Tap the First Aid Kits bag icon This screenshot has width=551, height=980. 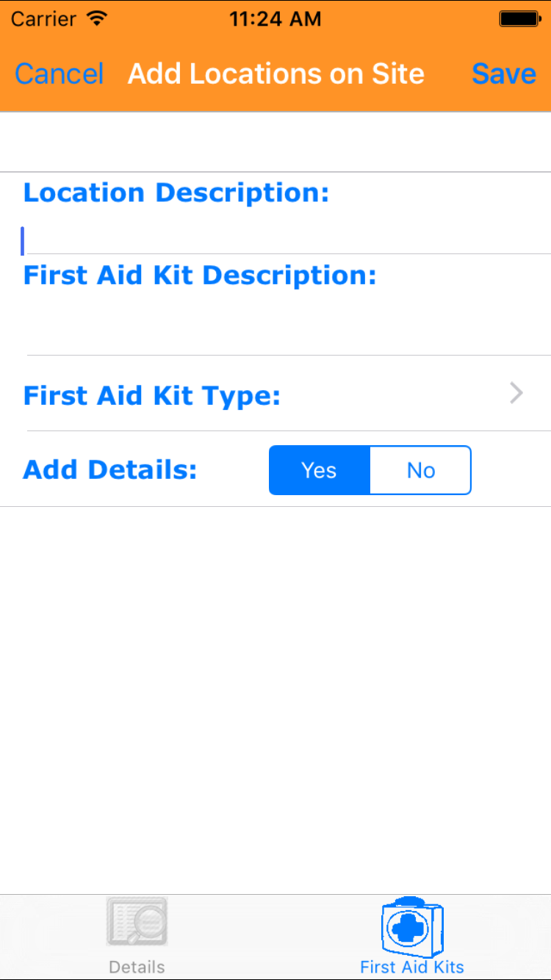(411, 926)
